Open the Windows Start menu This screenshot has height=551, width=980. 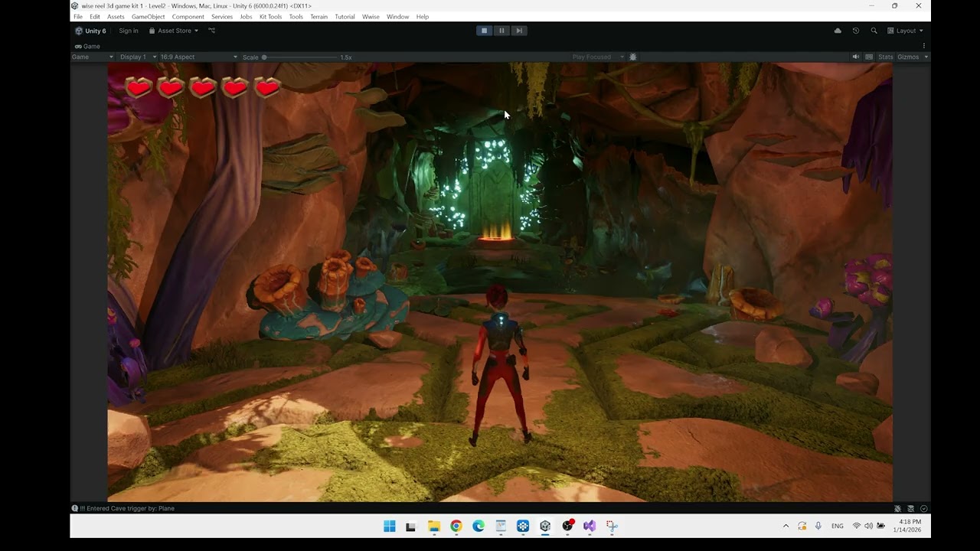point(390,526)
